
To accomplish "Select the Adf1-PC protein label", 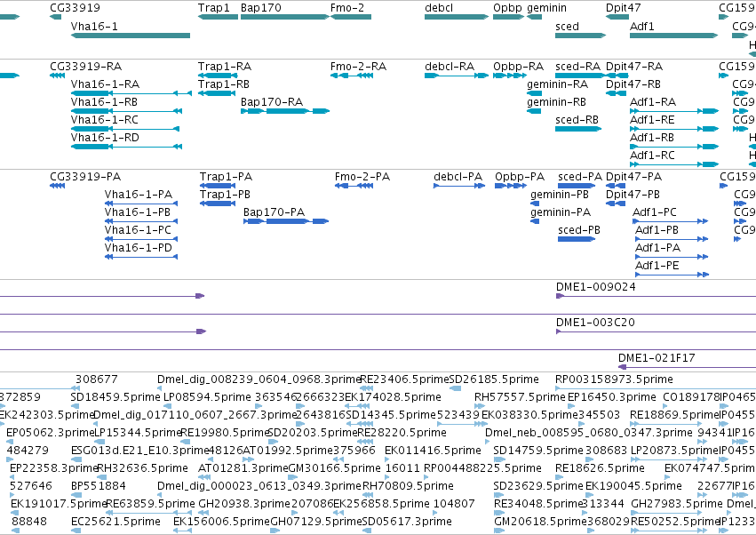I will tap(655, 212).
